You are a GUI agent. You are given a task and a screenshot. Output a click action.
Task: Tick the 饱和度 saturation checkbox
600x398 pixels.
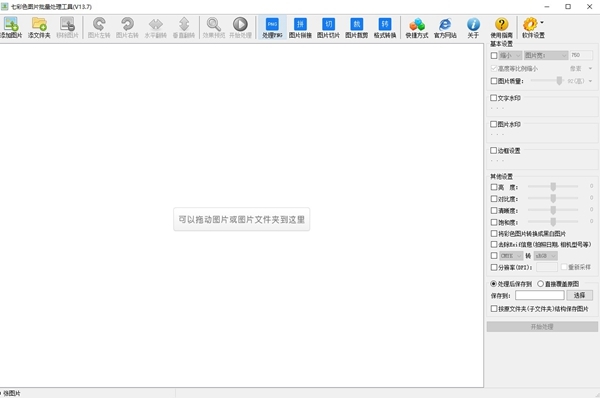coord(494,222)
